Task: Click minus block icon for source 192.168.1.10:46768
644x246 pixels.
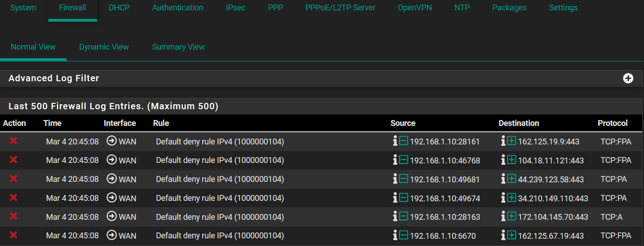Action: click(x=403, y=160)
